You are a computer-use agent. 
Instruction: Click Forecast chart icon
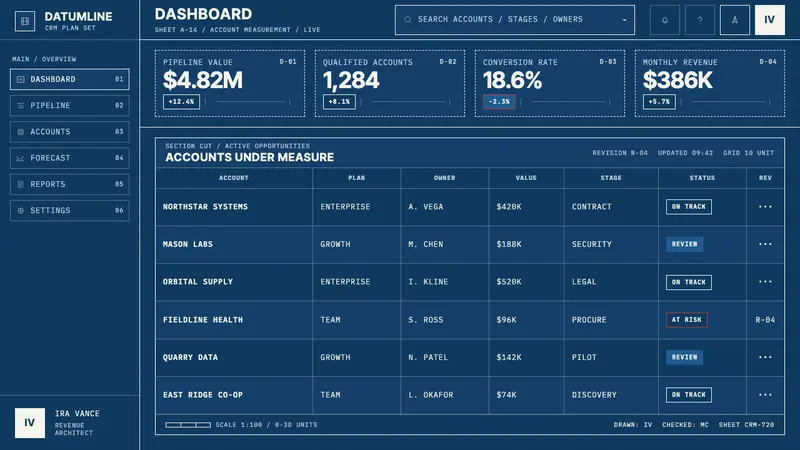[20, 158]
